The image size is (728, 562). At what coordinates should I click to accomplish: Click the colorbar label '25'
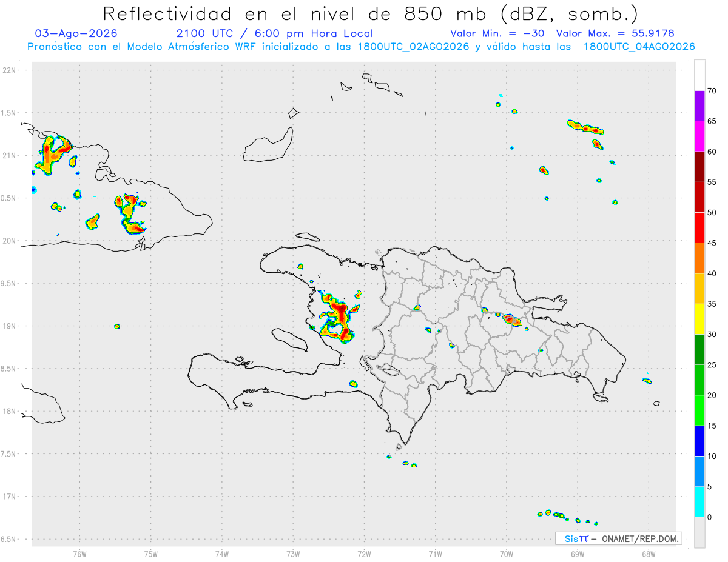712,365
